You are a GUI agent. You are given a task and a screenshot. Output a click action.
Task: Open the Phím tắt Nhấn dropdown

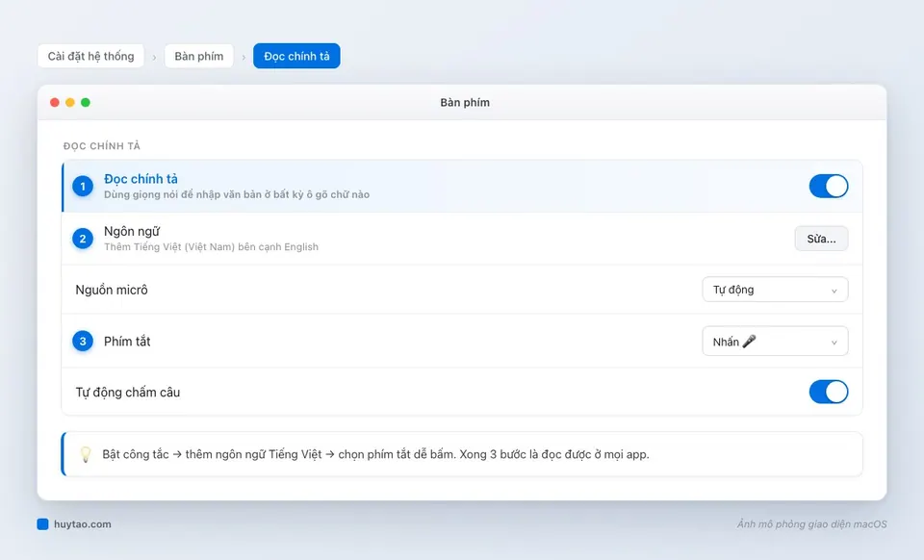775,341
